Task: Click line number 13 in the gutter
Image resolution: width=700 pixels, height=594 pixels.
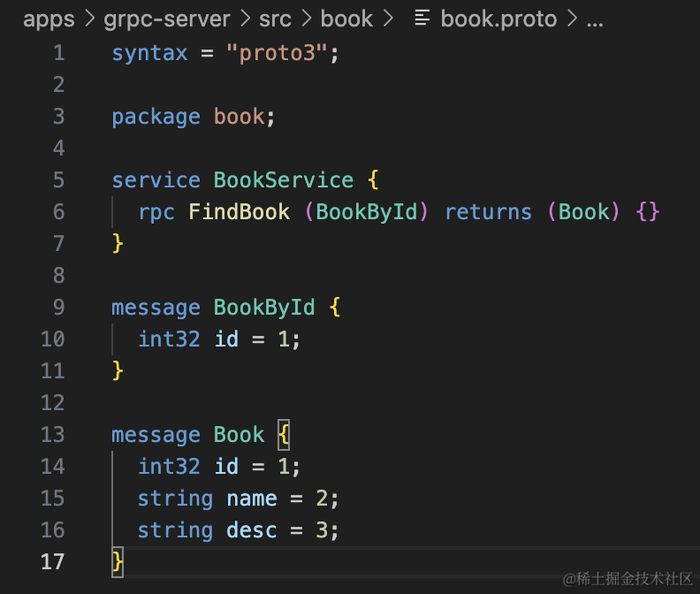Action: [53, 435]
